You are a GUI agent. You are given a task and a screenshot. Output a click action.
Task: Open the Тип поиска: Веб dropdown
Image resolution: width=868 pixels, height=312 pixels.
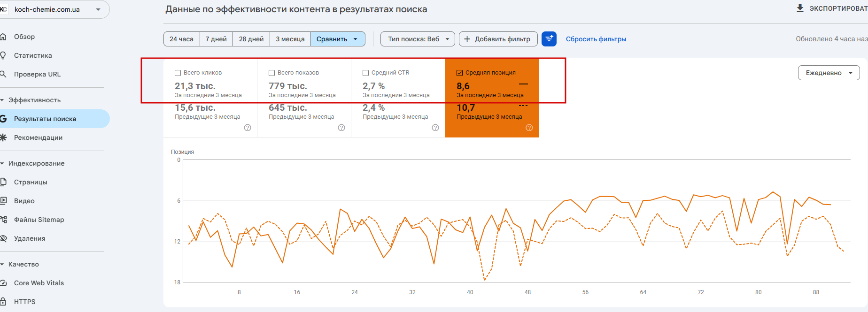point(418,39)
